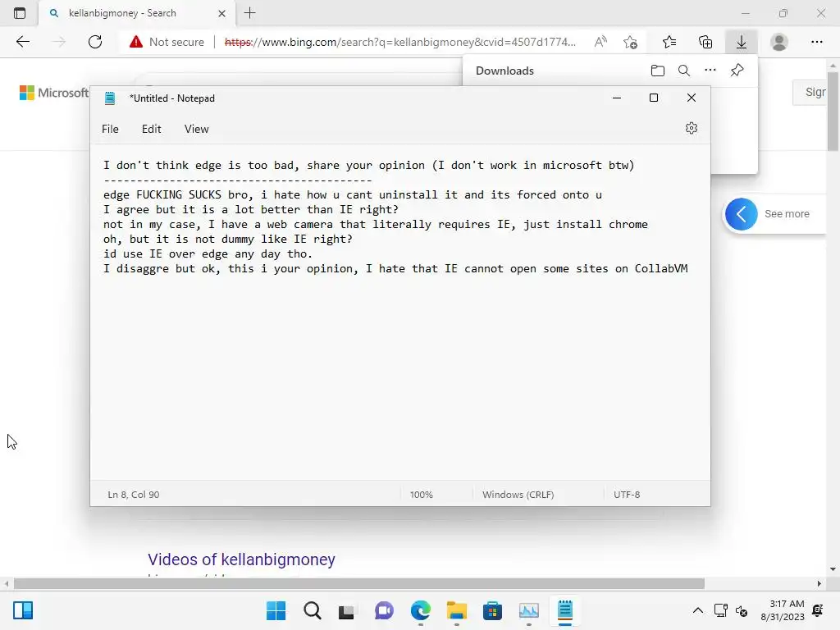Viewport: 840px width, 630px height.
Task: Click the UTF-8 encoding status
Action: click(x=627, y=495)
